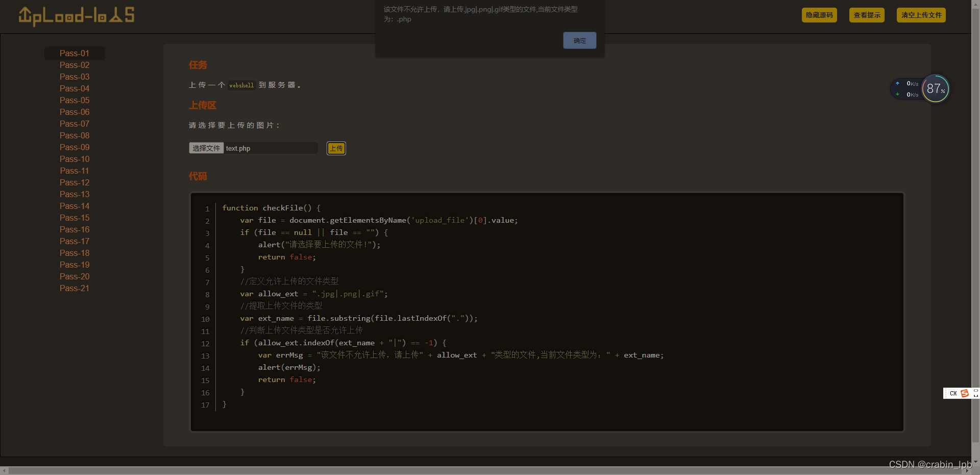Click the 'var errMsg' code line

tap(461, 355)
